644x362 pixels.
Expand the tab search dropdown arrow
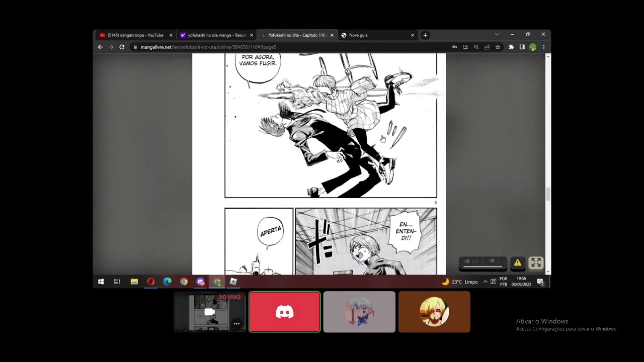(497, 35)
